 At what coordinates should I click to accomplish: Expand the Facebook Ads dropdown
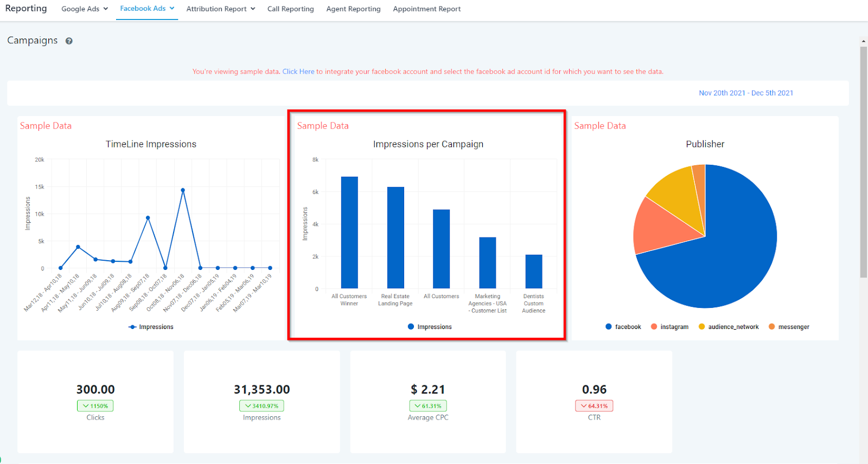[x=147, y=9]
